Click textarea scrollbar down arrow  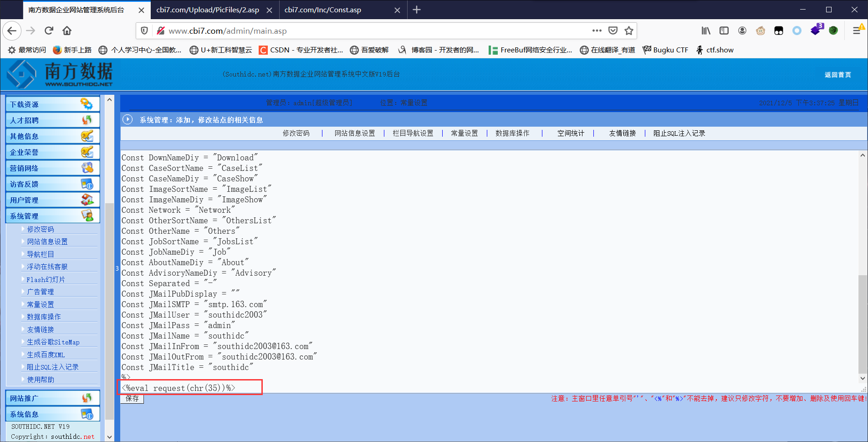click(x=863, y=378)
